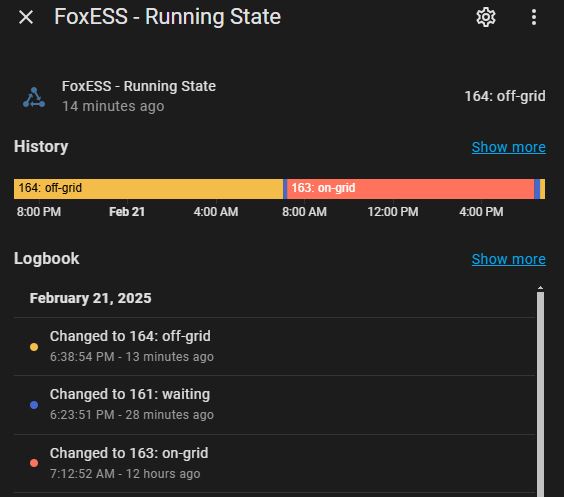Click the logbook vertical scrollbar track
The image size is (564, 497).
(x=540, y=394)
